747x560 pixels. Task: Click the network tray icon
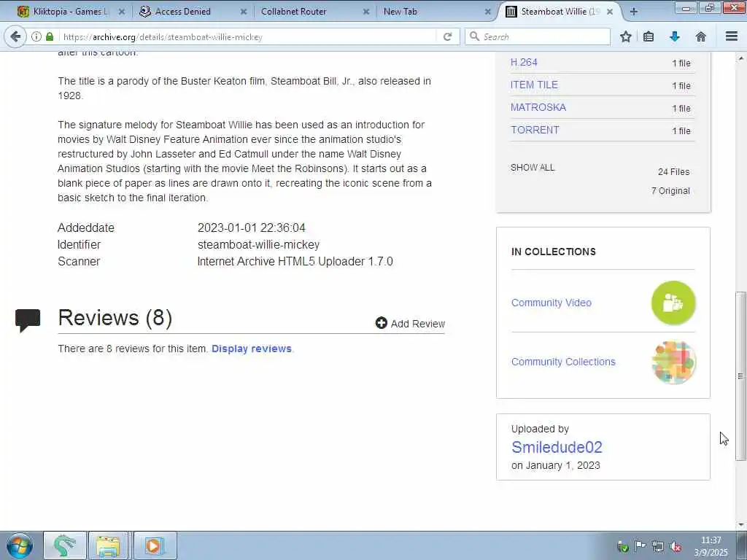[658, 547]
